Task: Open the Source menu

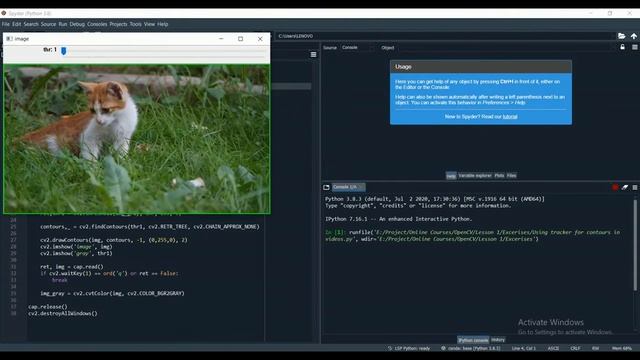Action: tap(48, 24)
